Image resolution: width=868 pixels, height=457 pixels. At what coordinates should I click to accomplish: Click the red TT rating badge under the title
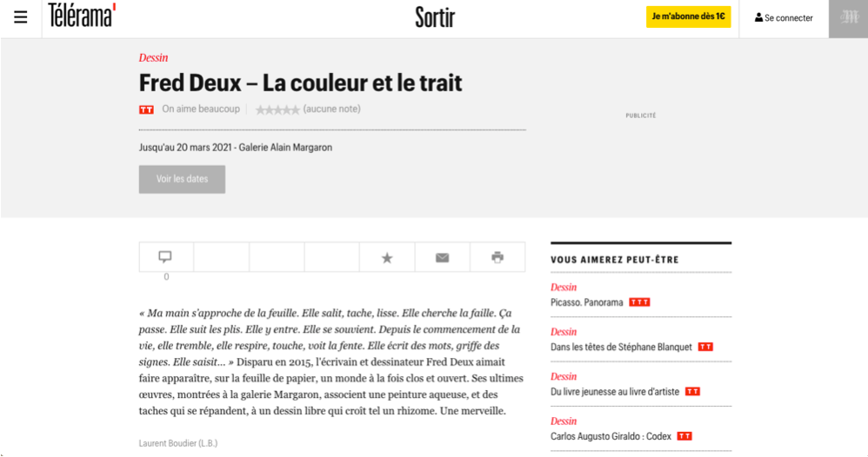point(146,109)
